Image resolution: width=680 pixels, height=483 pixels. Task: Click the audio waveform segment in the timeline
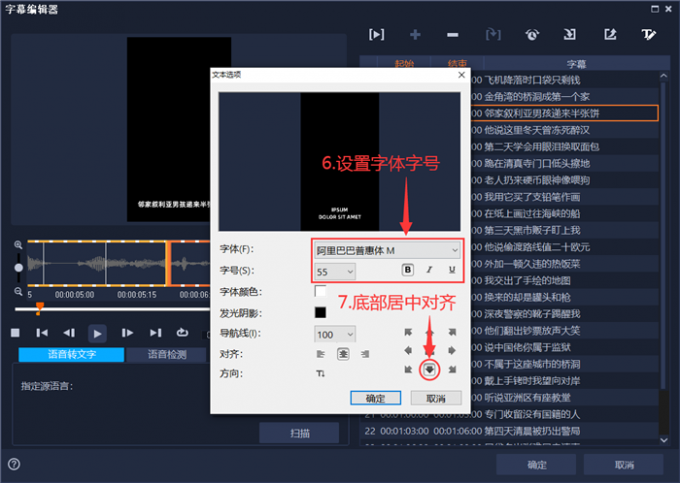[x=118, y=263]
